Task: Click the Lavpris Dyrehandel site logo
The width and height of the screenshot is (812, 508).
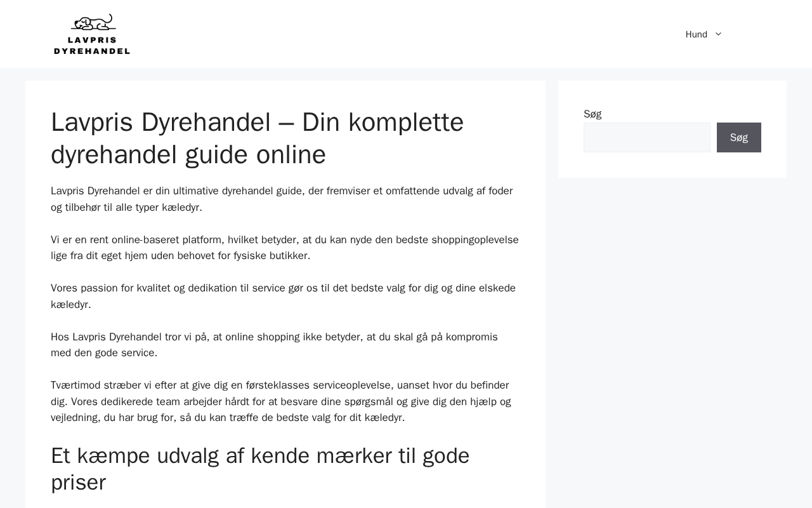Action: [92, 34]
